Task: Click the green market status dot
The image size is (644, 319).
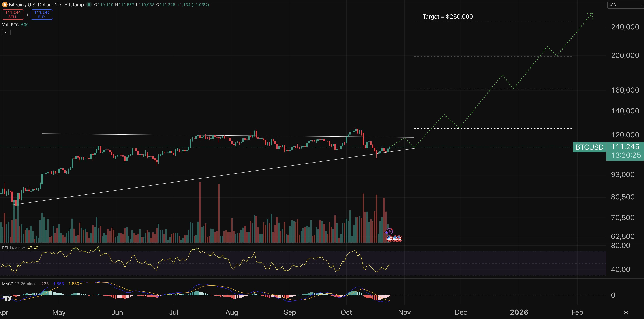Action: 89,5
